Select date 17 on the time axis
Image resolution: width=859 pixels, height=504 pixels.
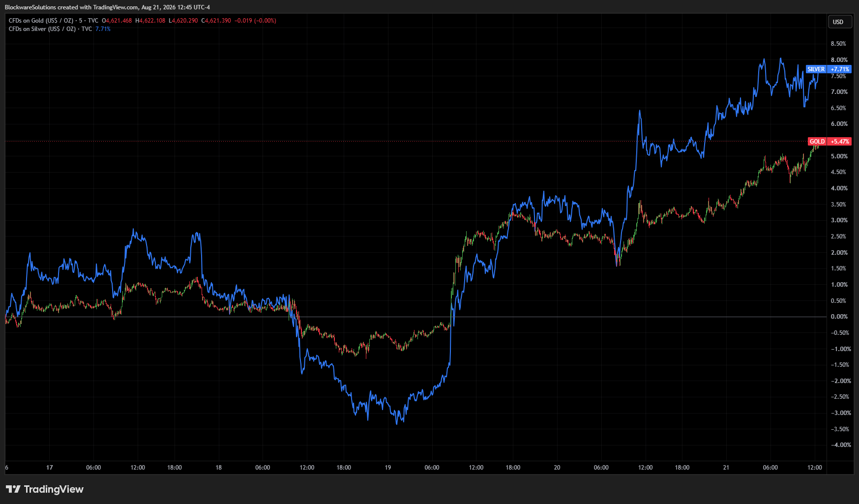[50, 468]
